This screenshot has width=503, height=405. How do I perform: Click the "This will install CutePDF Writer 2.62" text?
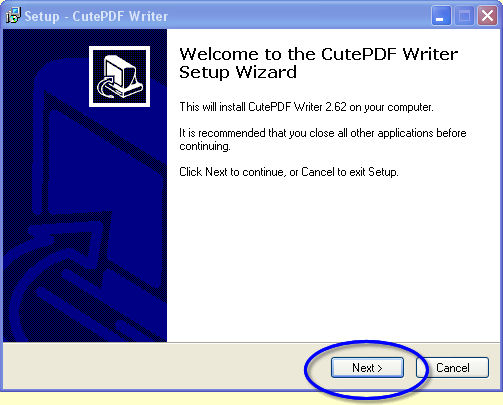coord(263,107)
